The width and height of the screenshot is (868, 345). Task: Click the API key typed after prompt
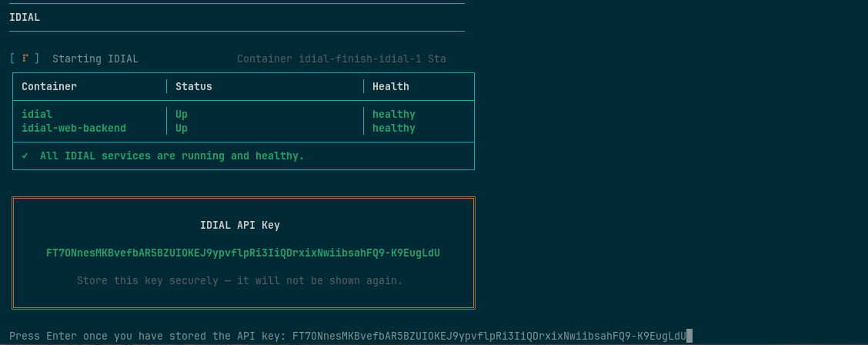489,336
